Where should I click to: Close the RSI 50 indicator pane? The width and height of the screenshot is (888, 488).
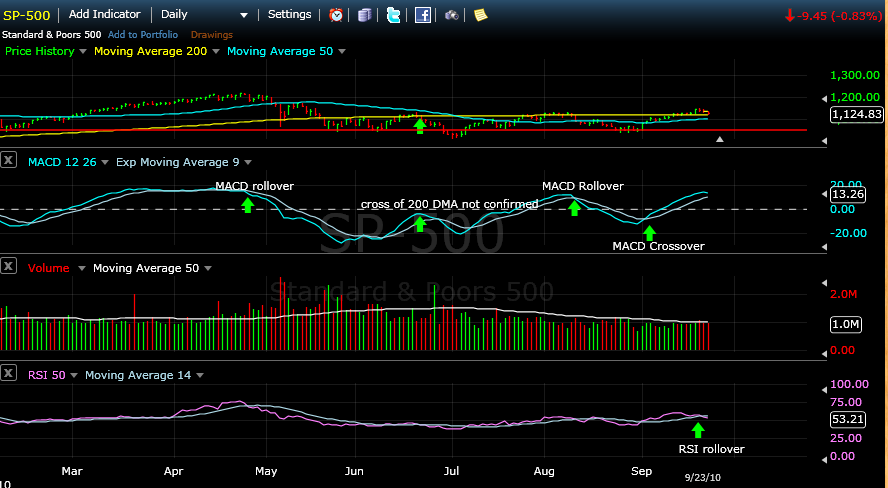[x=8, y=375]
